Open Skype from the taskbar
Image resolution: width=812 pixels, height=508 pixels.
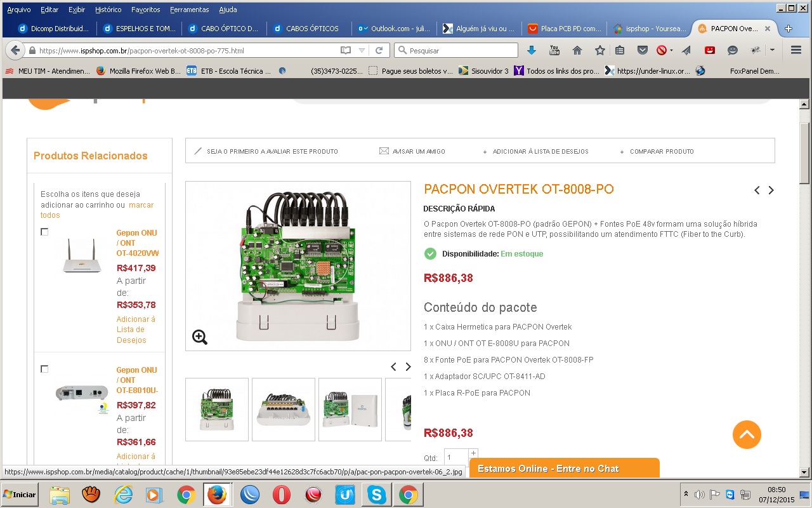point(377,495)
